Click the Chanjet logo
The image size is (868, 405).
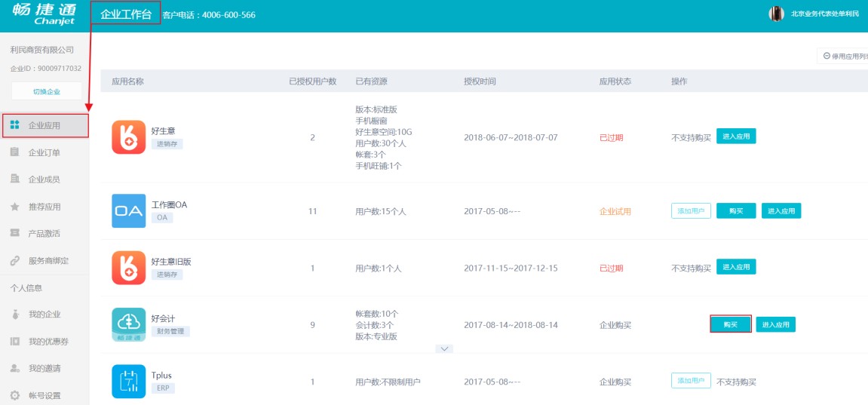click(44, 15)
